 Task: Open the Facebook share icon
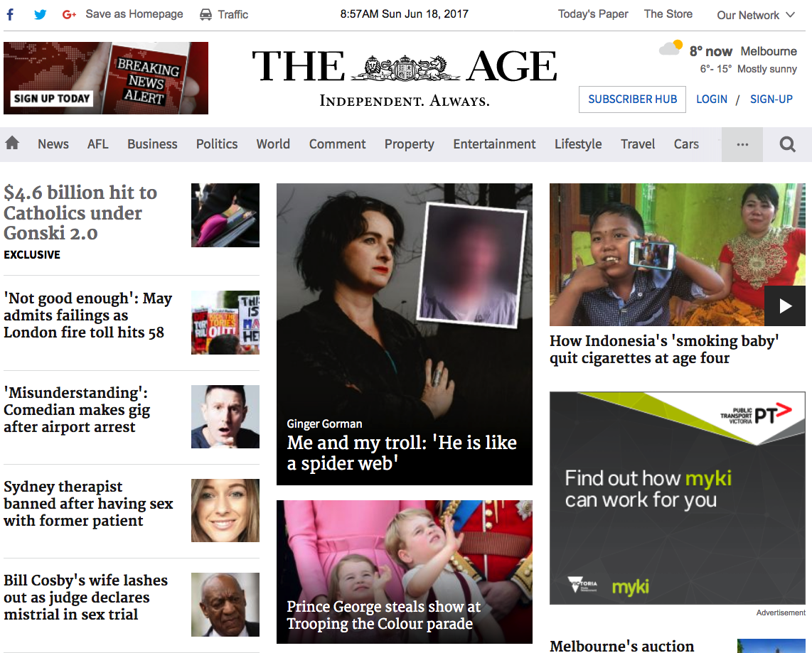tap(10, 14)
